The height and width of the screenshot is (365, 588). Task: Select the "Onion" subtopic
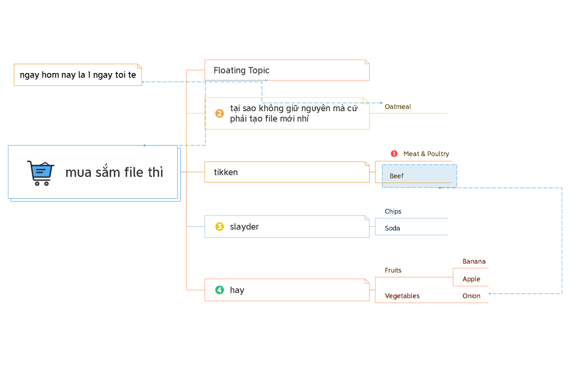471,296
